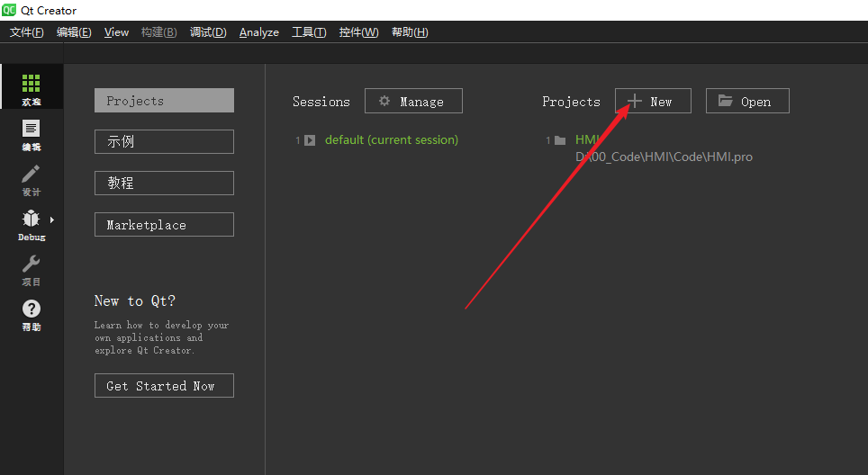Open default (current session) link
Screen dimensions: 868x475
(392, 140)
